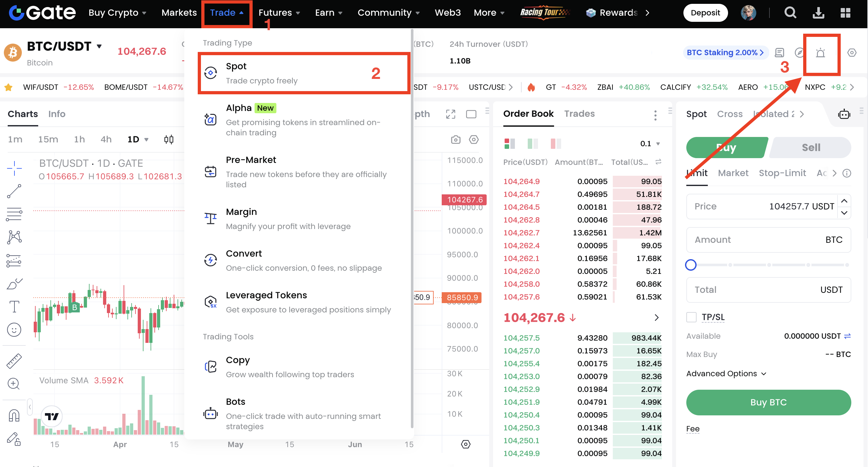Viewport: 868px width, 467px height.
Task: Open the BTC/USDT pair selector dropdown
Action: 100,47
